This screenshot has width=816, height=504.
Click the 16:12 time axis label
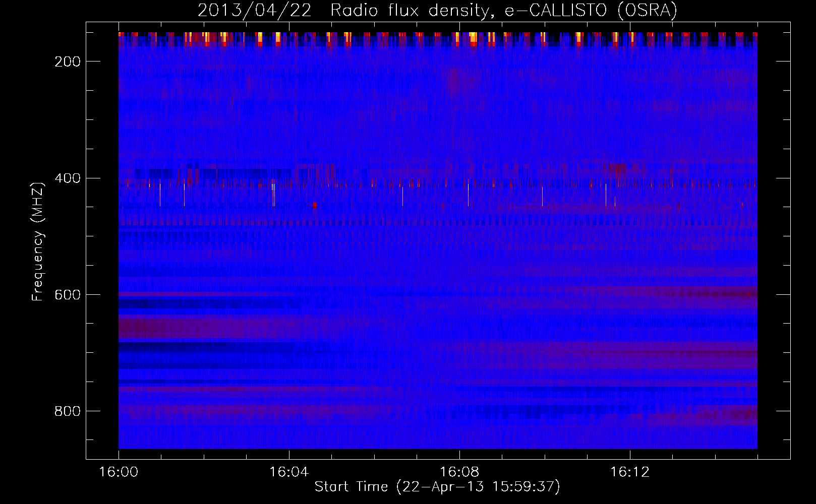click(x=630, y=472)
